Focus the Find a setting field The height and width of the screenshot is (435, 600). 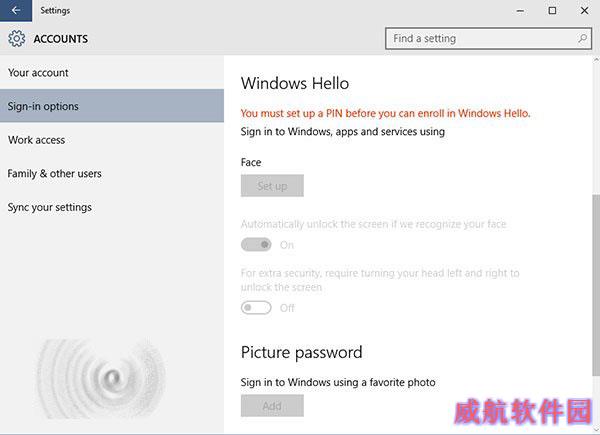point(488,38)
